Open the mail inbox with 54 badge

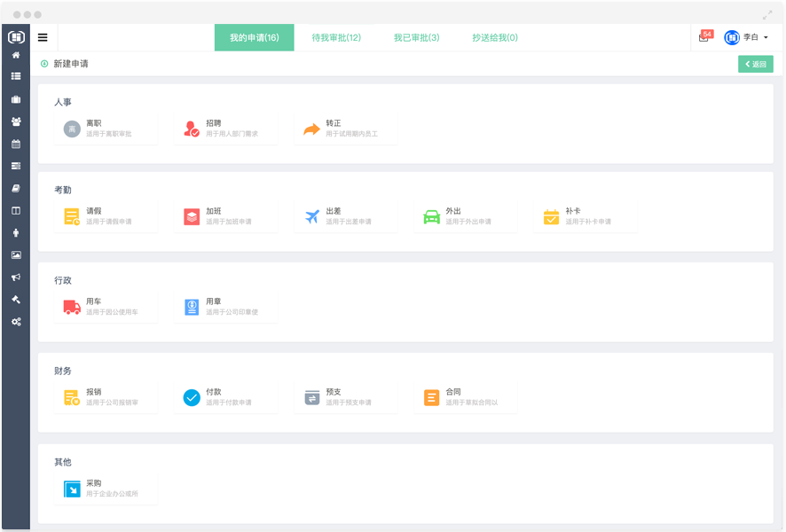point(704,37)
